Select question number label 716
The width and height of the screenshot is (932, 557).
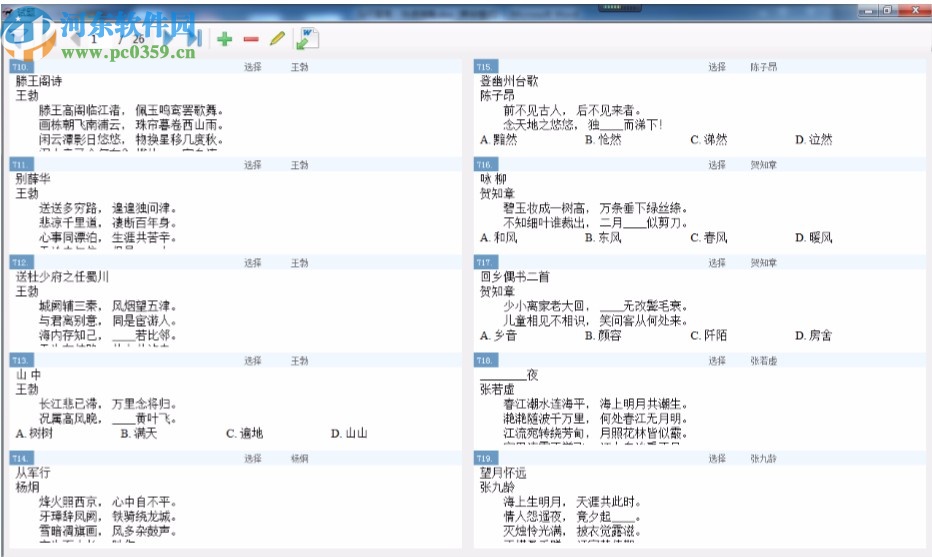click(x=485, y=165)
